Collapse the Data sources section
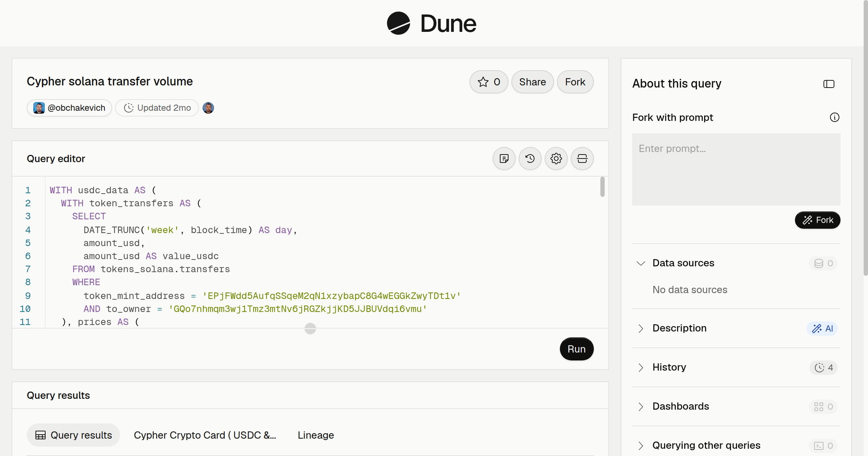The width and height of the screenshot is (868, 456). coord(641,263)
